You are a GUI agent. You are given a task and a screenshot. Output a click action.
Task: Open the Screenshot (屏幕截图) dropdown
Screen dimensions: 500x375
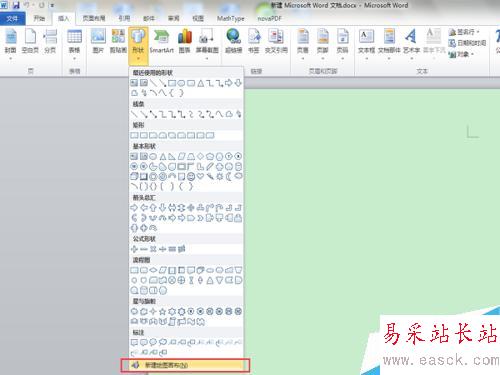(x=207, y=44)
